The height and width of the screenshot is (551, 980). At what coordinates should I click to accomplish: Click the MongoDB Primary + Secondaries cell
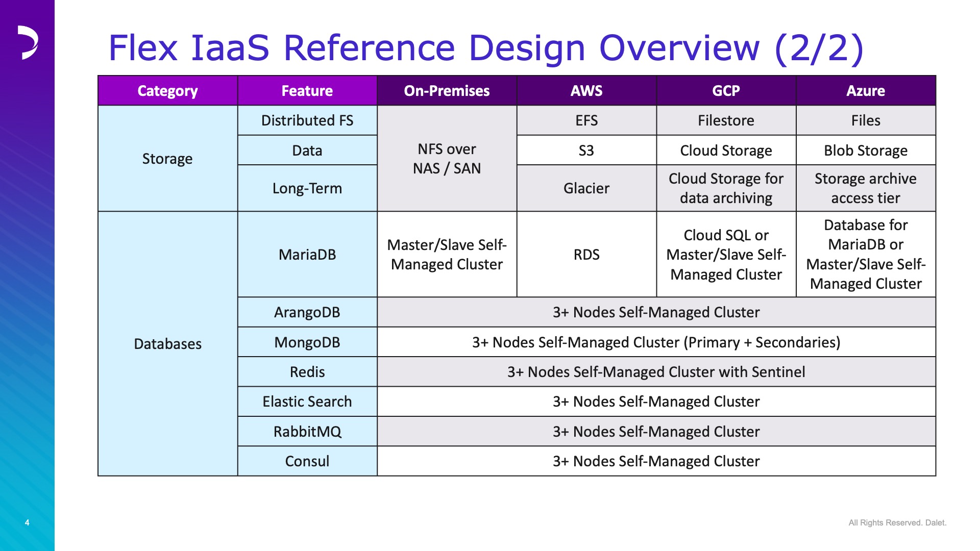656,342
